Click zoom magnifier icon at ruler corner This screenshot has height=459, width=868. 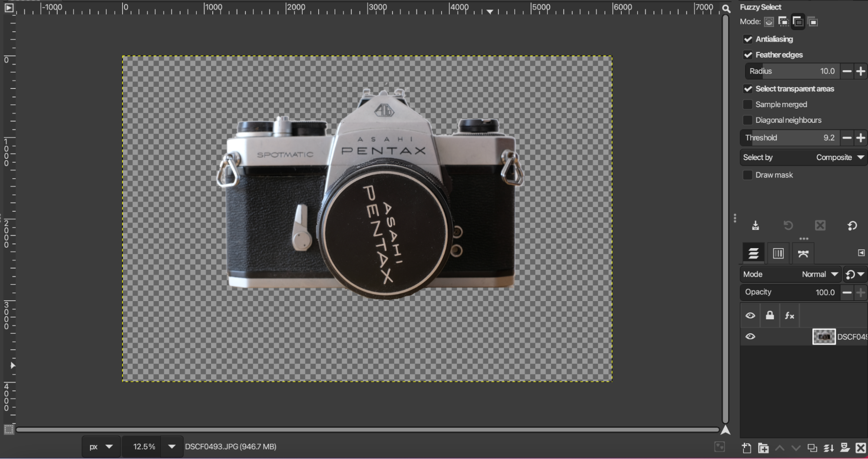tap(726, 8)
